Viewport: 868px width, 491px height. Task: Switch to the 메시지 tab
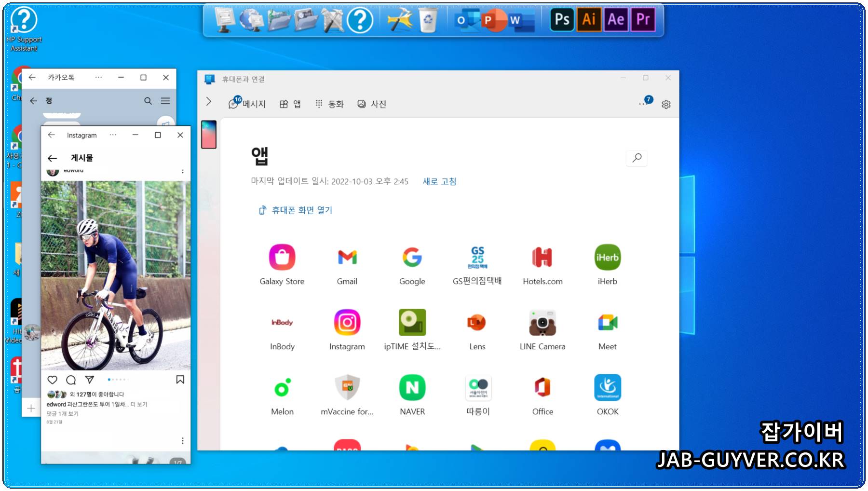click(247, 103)
